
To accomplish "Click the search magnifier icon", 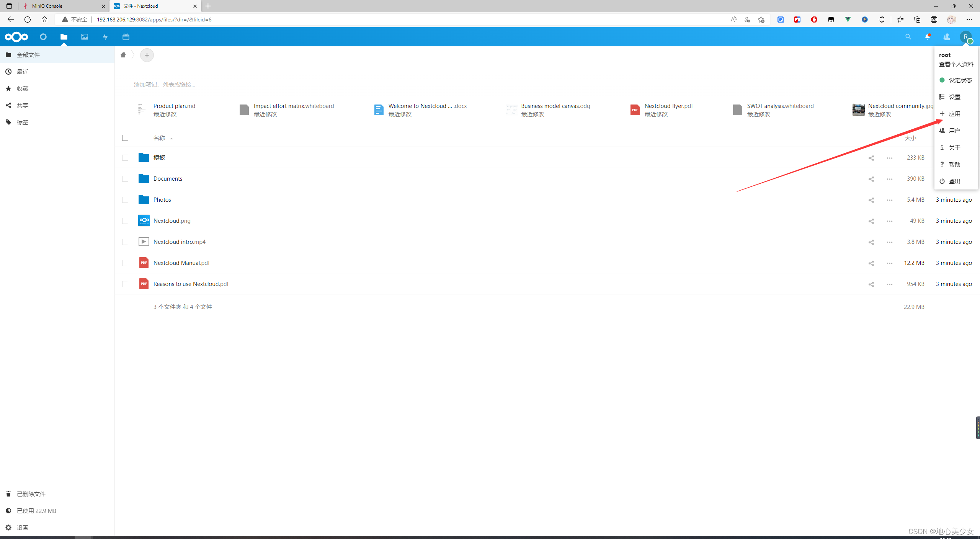I will pyautogui.click(x=908, y=37).
